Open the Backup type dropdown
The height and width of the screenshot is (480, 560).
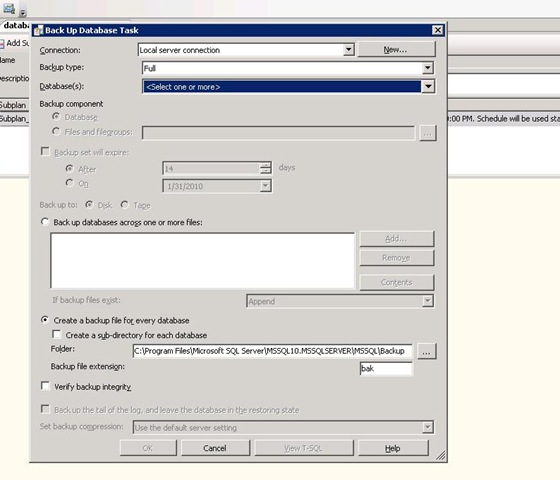(428, 68)
